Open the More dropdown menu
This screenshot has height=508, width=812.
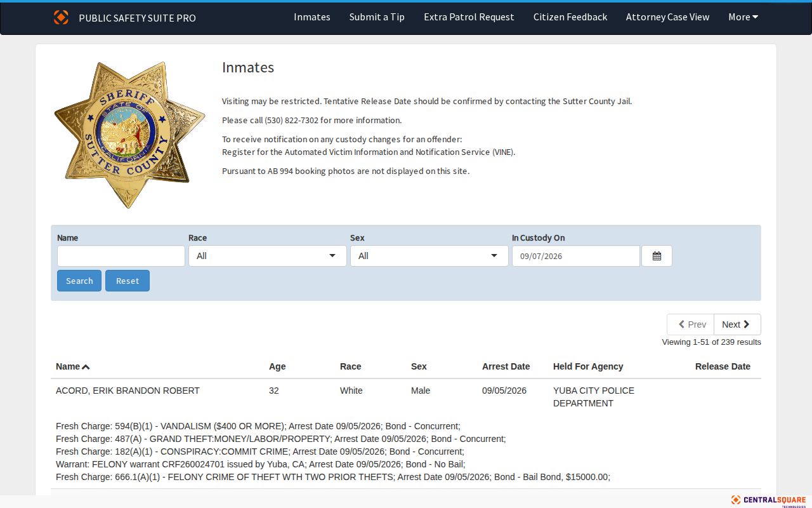(x=743, y=17)
